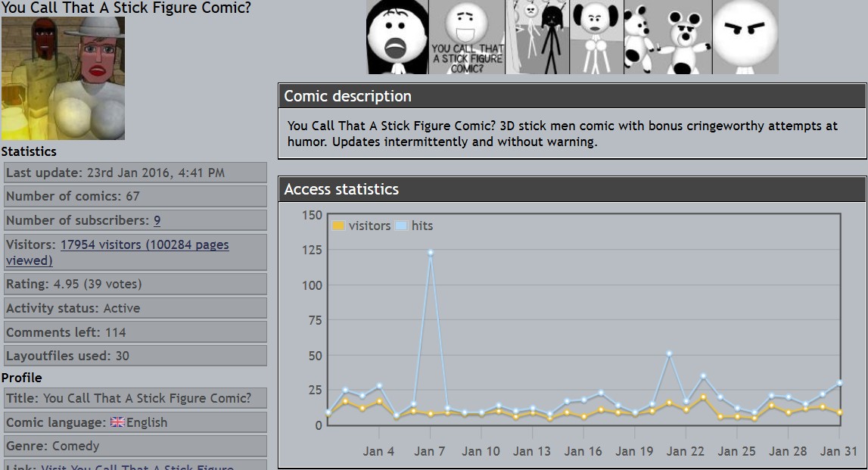Select the hits peak point above Jan 7
Viewport: 868px width, 470px height.
[431, 253]
